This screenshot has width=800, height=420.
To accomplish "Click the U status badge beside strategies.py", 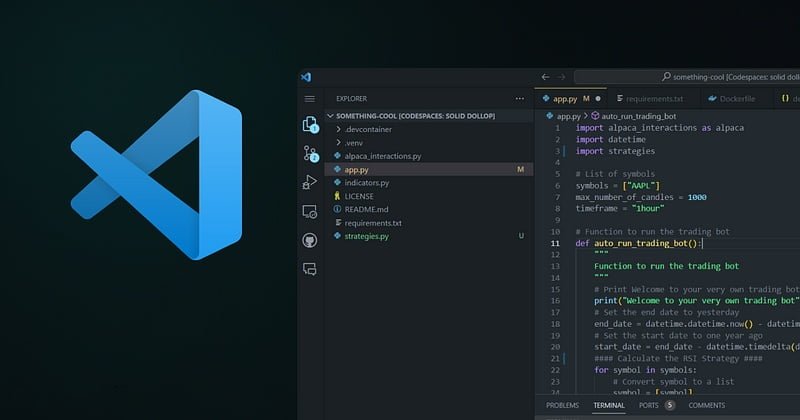I will [521, 236].
